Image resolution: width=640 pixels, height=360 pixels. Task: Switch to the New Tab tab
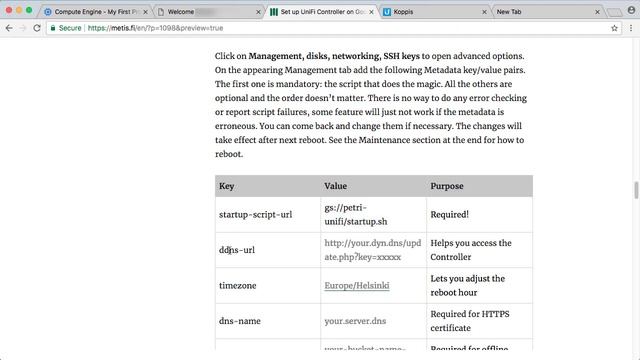pos(547,12)
